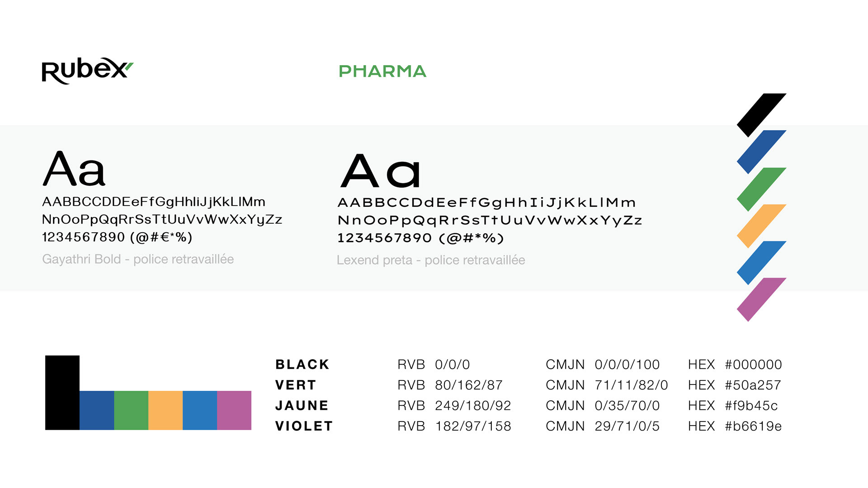Pick the dark blue palette swatch
This screenshot has width=868, height=488.
coord(97,410)
